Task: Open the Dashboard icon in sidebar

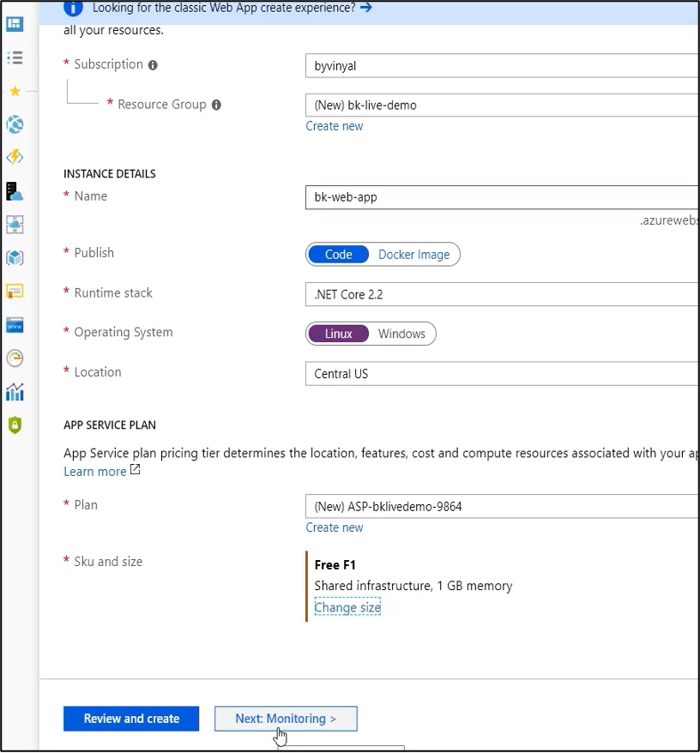Action: (x=15, y=24)
